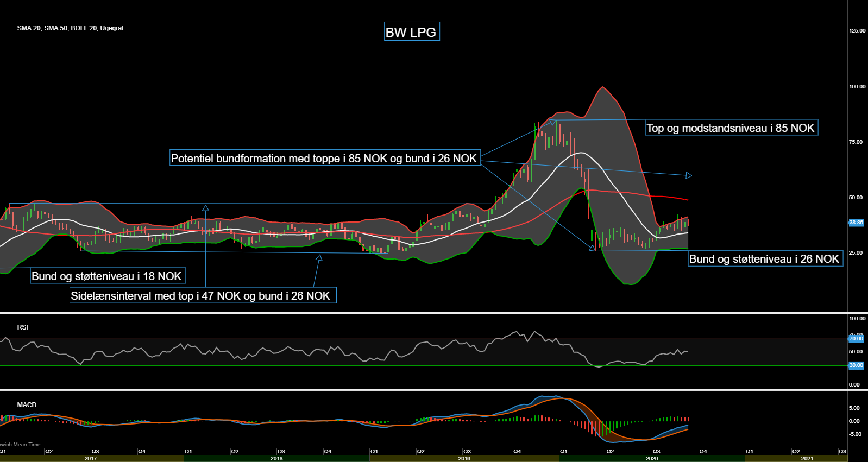Click the 100.00 label on the RSI axis
Screen dimensions: 868x462
857,319
